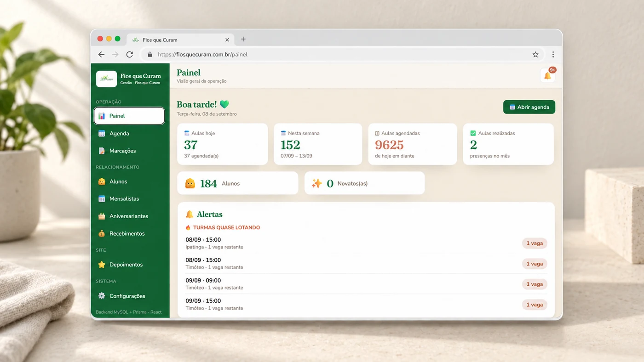Click the TURMAS QUASE LOTANDO heading
Viewport: 644px width, 362px height.
coord(226,227)
